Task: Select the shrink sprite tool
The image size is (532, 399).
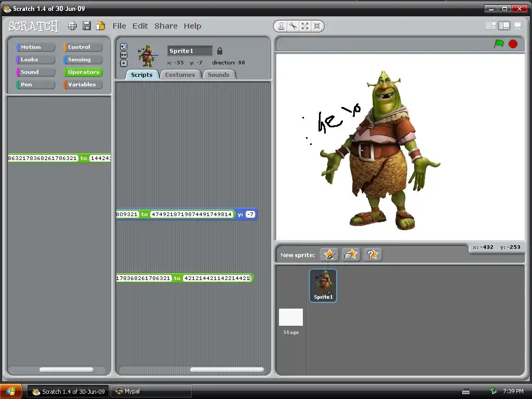Action: (x=317, y=26)
